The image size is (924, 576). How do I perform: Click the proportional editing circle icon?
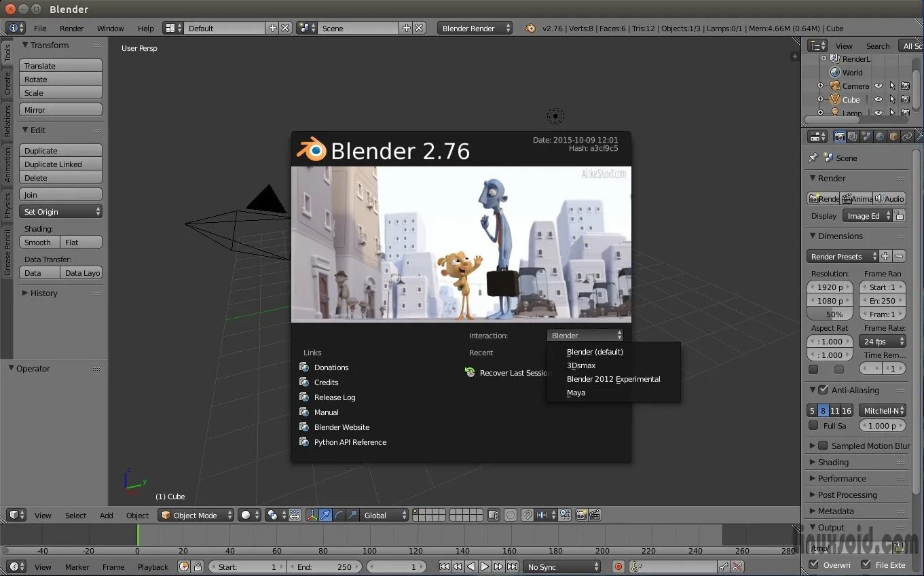(x=511, y=515)
